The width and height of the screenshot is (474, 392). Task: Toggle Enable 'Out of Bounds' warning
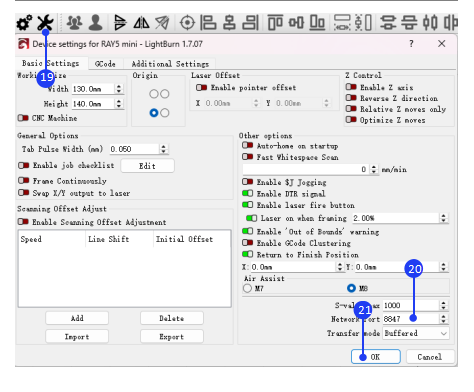248,231
